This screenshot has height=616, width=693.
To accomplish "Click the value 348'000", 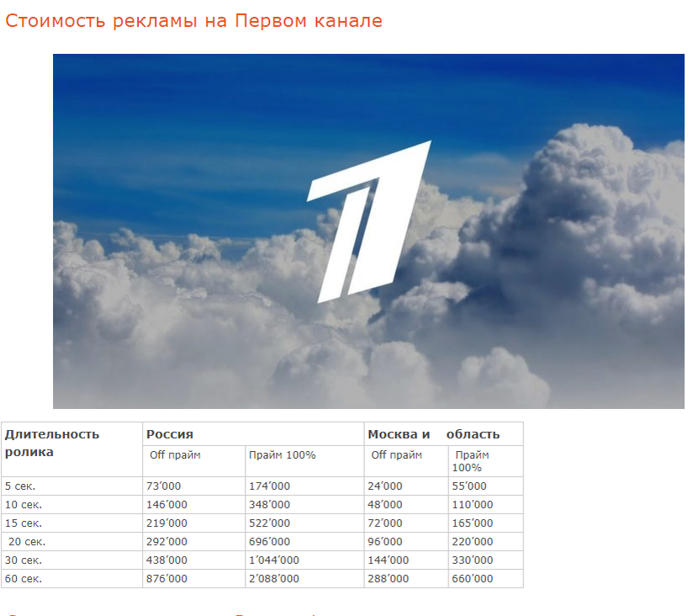I will 269,505.
